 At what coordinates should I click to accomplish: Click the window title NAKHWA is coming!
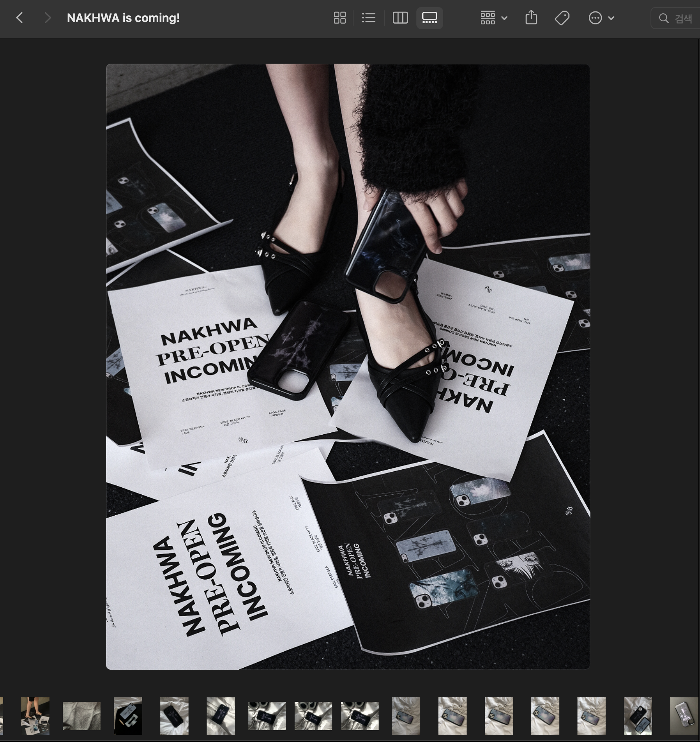point(123,18)
